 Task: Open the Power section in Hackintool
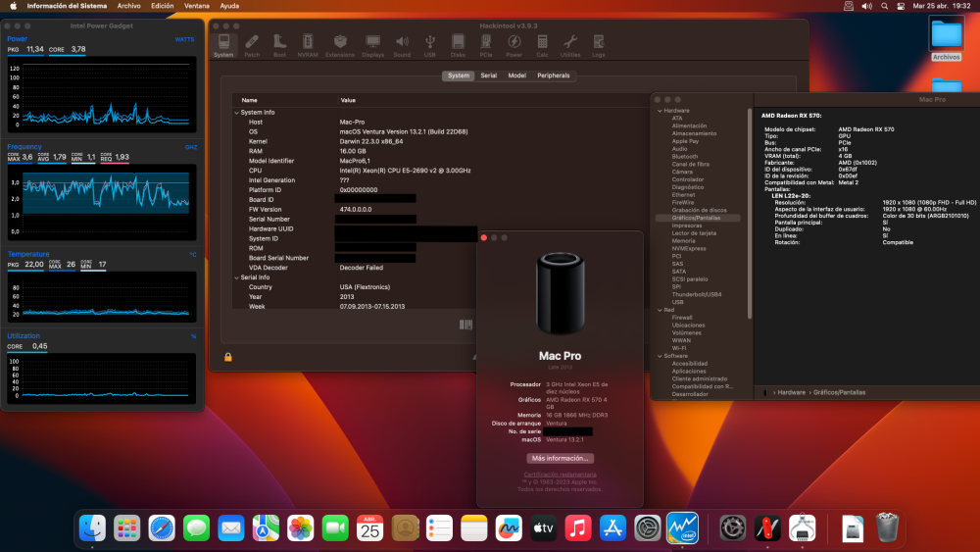click(x=514, y=46)
